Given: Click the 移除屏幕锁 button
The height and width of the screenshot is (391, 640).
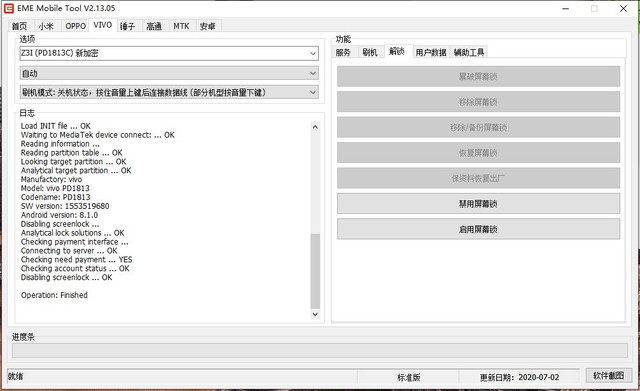Looking at the screenshot, I should pos(478,102).
